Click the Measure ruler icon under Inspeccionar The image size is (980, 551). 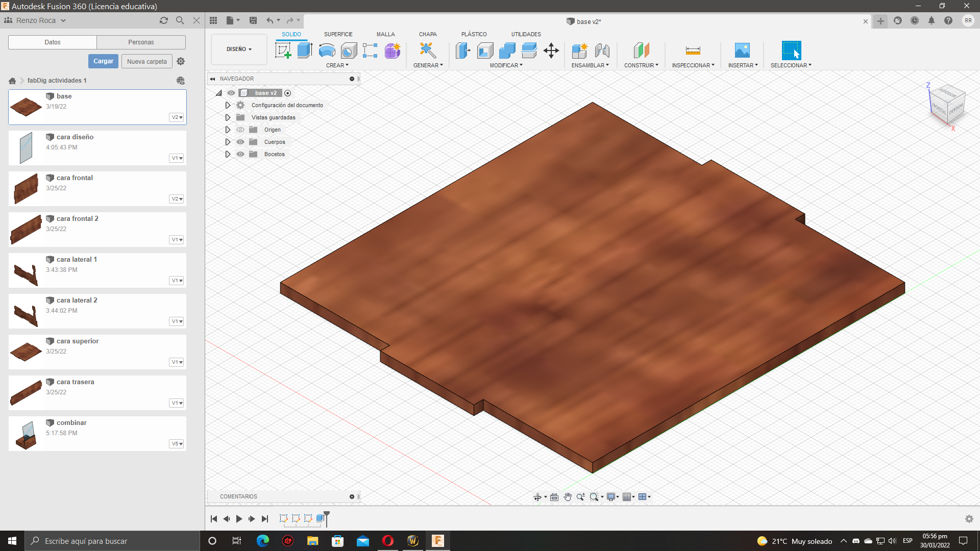(693, 51)
